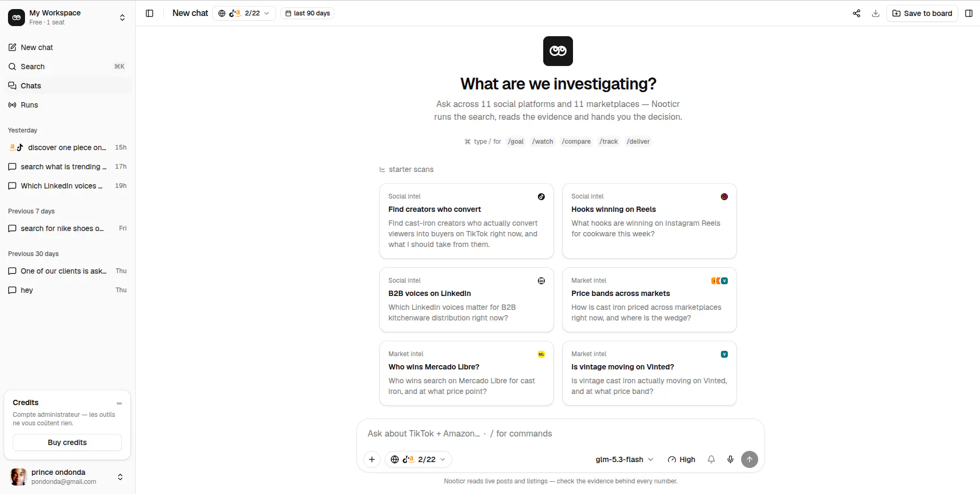
Task: Toggle the left sidebar panel icon
Action: point(150,13)
